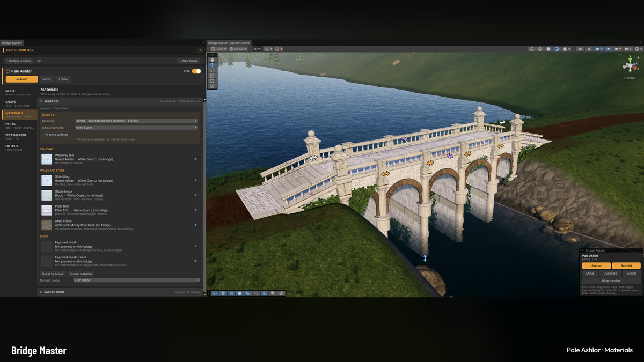Open the SHAPE section
This screenshot has height=362, width=644.
(x=19, y=104)
